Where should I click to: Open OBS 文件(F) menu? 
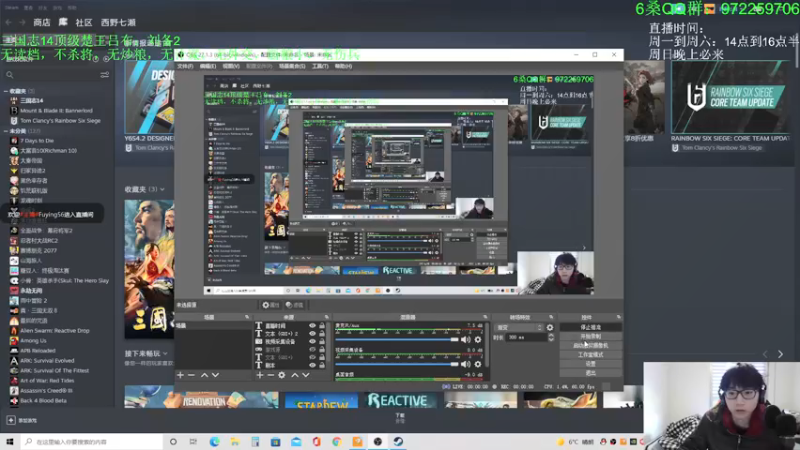[x=185, y=66]
